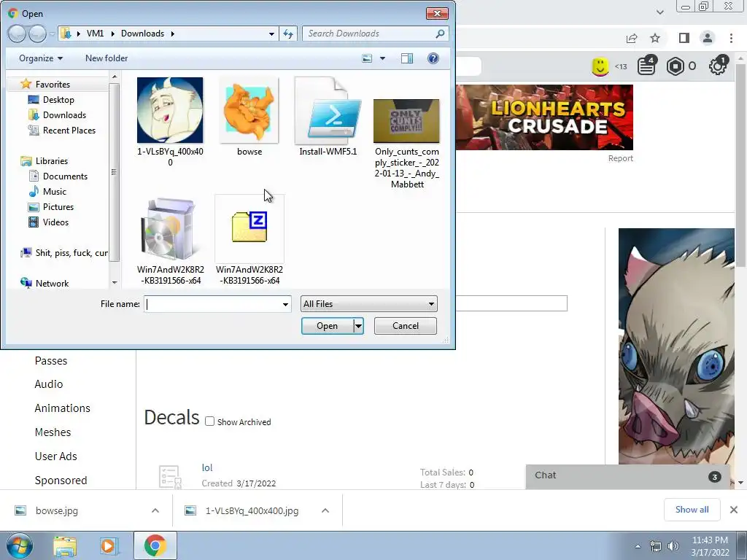Open Pictures library
Image resolution: width=747 pixels, height=560 pixels.
[58, 206]
